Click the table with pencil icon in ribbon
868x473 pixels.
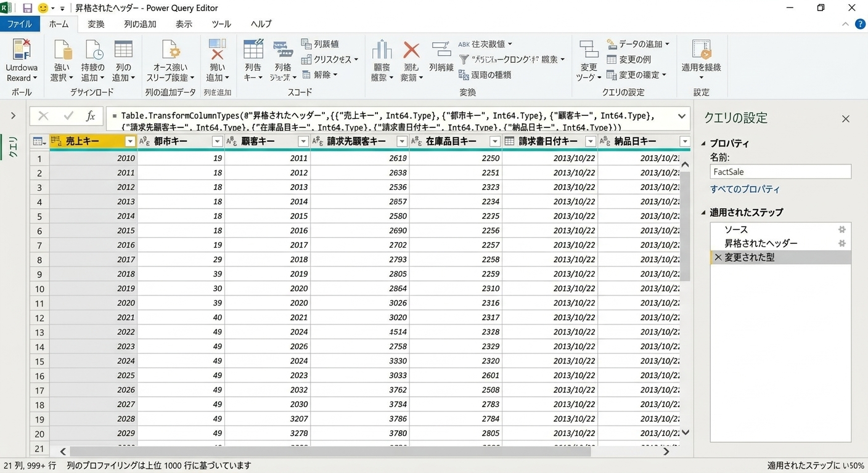pos(253,49)
